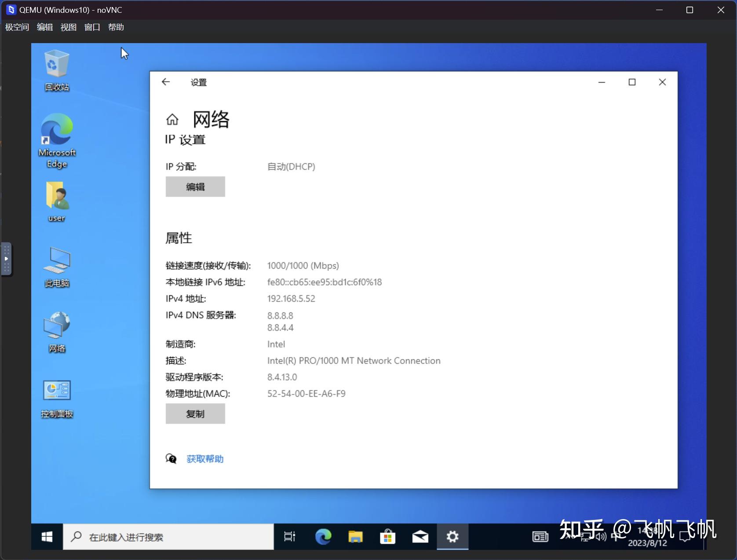The height and width of the screenshot is (560, 737).
Task: Click the home icon in Settings window
Action: pyautogui.click(x=172, y=119)
